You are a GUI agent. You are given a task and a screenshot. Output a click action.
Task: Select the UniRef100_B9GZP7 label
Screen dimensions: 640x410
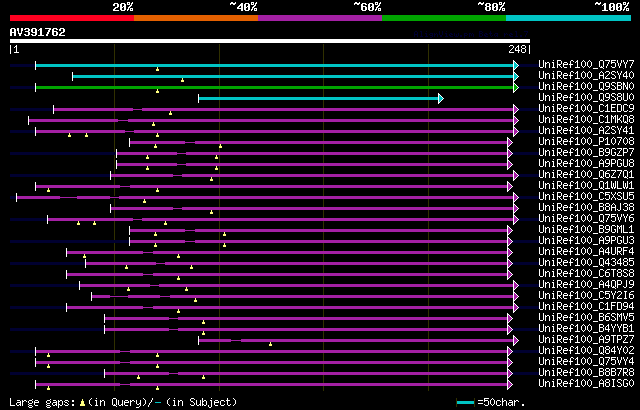[586, 153]
